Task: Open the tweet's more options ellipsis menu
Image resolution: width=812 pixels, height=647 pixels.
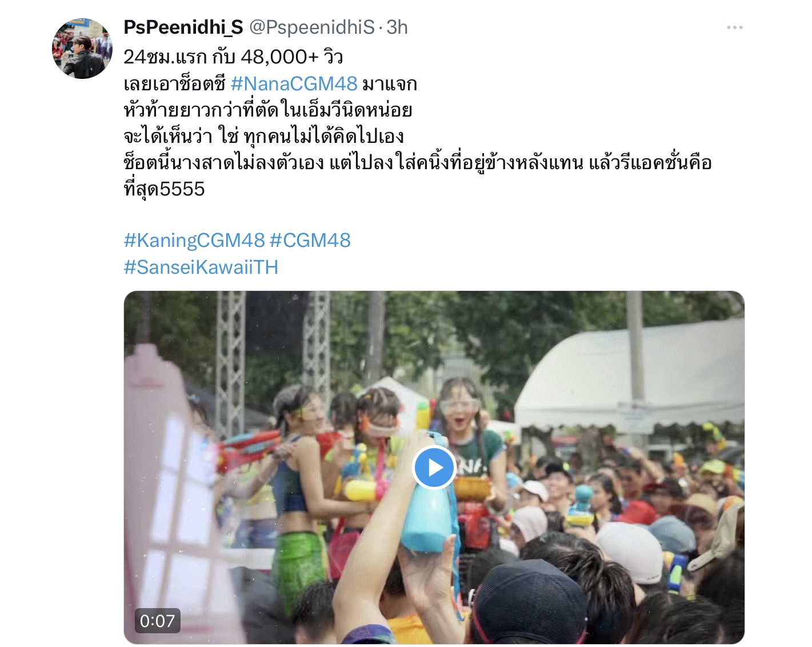Action: (x=734, y=27)
